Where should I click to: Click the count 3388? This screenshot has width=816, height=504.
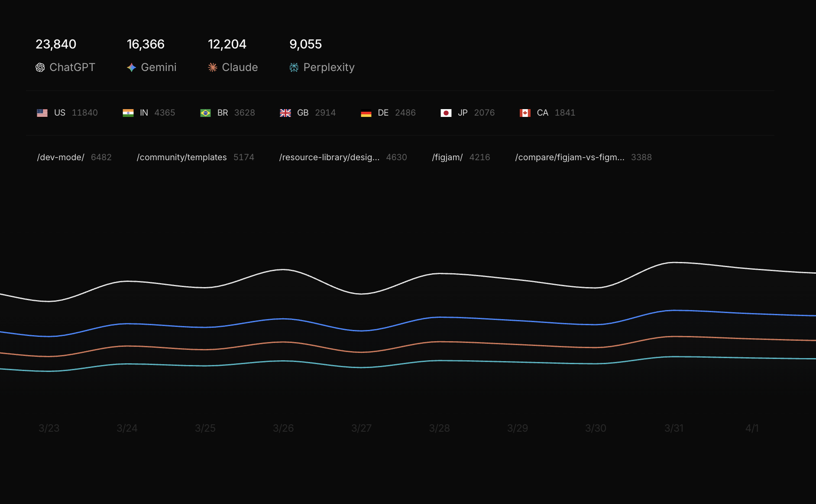pos(641,158)
